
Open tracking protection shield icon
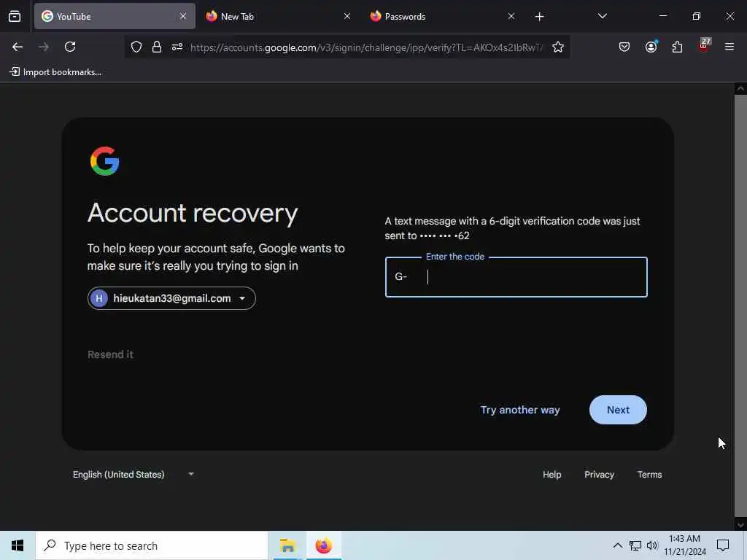pos(136,47)
